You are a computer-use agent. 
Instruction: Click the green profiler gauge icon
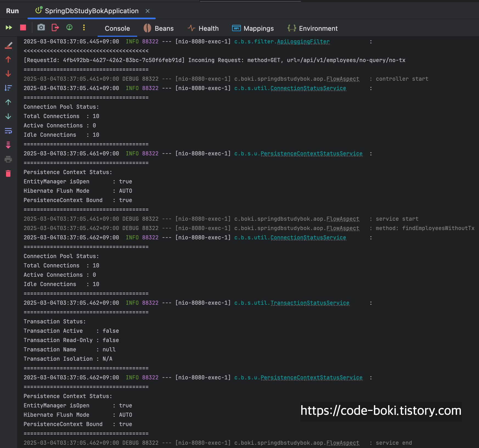pyautogui.click(x=69, y=27)
